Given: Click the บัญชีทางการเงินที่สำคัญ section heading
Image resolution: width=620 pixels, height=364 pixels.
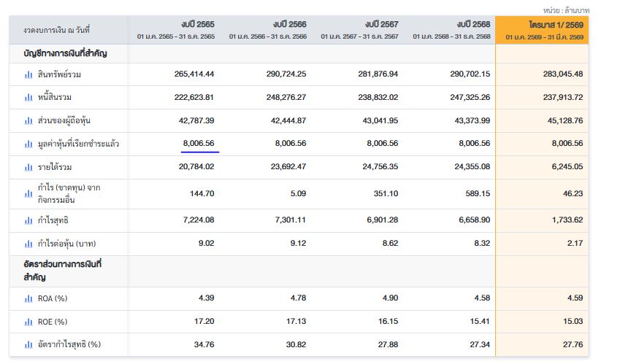Looking at the screenshot, I should (65, 53).
